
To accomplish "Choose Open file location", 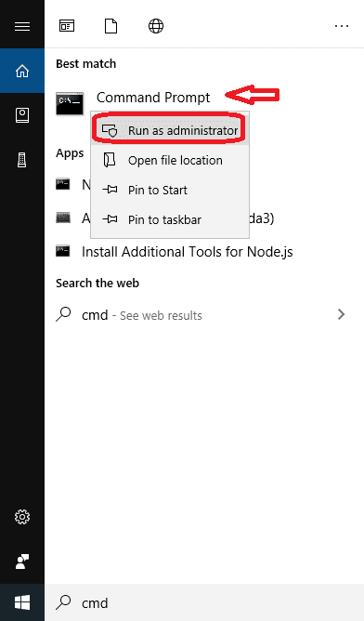I will pyautogui.click(x=170, y=161).
